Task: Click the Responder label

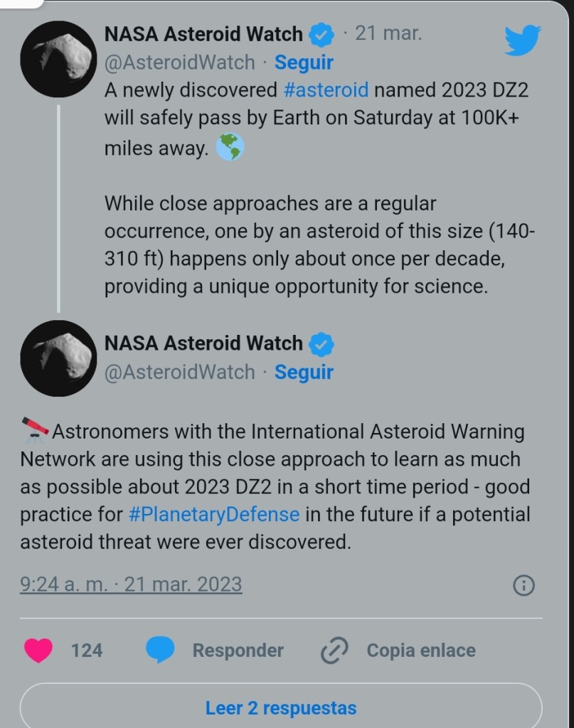Action: 238,651
